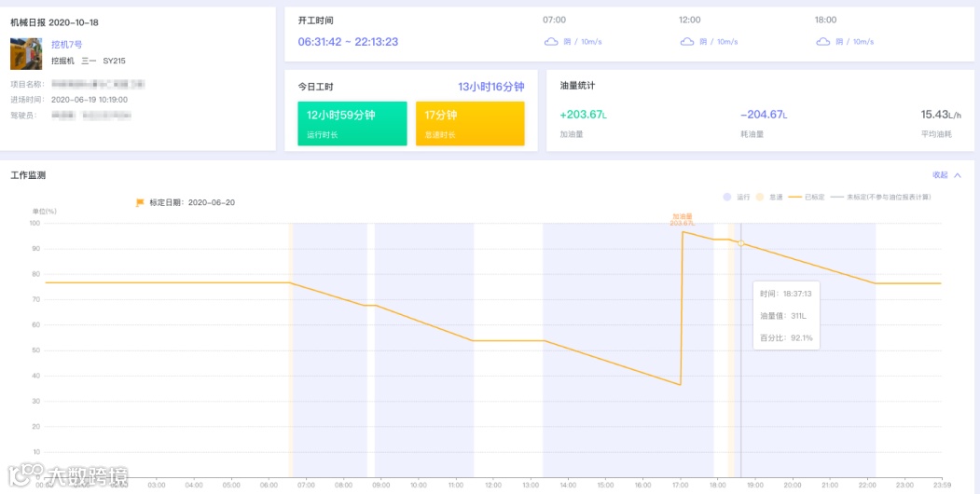980x494 pixels.
Task: Click the 15.43L/h average fuel value
Action: 941,115
